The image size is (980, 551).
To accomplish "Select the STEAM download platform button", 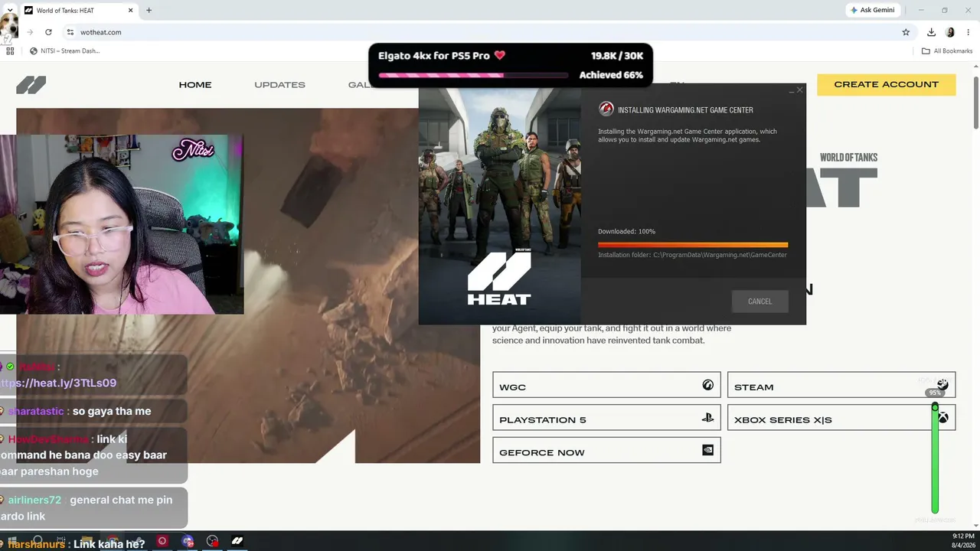I will [841, 385].
